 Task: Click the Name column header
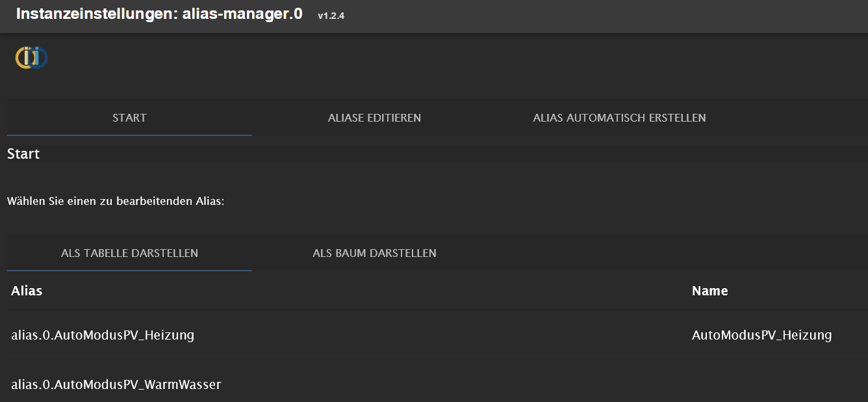click(709, 291)
